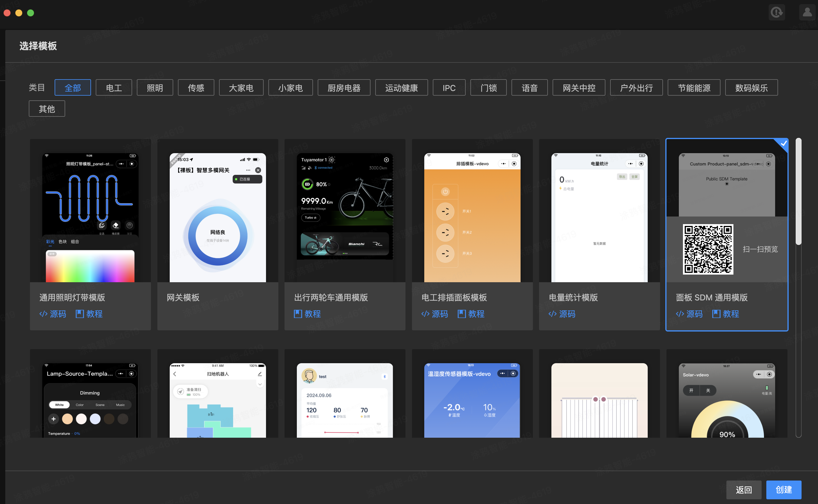The height and width of the screenshot is (504, 818).
Task: Click tutorial icon for 面板 SDM 通用模版
Action: (716, 314)
